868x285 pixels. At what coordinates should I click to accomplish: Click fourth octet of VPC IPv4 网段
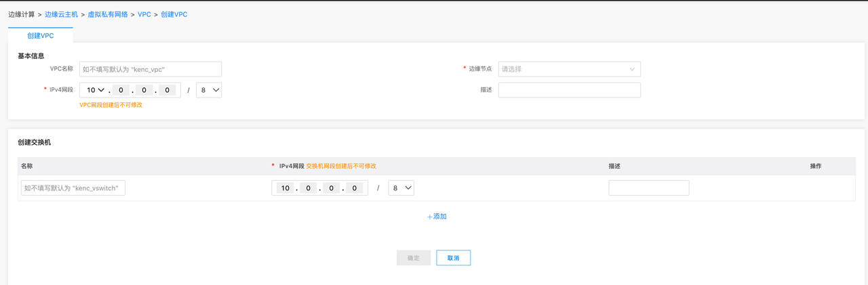pos(167,90)
